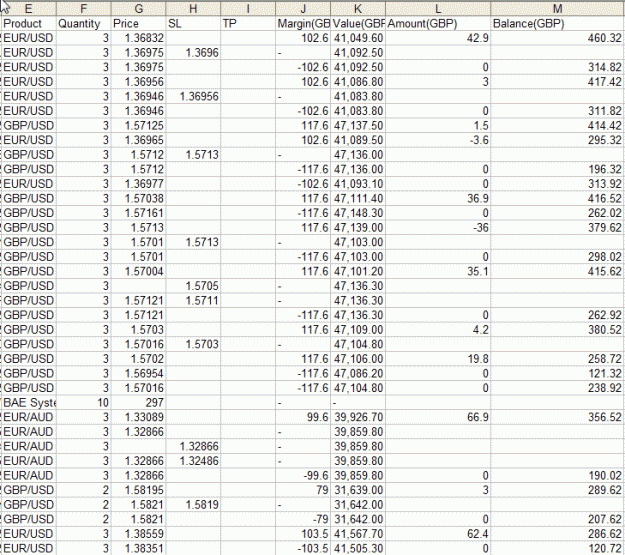Click the TP header cell
The width and height of the screenshot is (625, 555).
click(248, 24)
